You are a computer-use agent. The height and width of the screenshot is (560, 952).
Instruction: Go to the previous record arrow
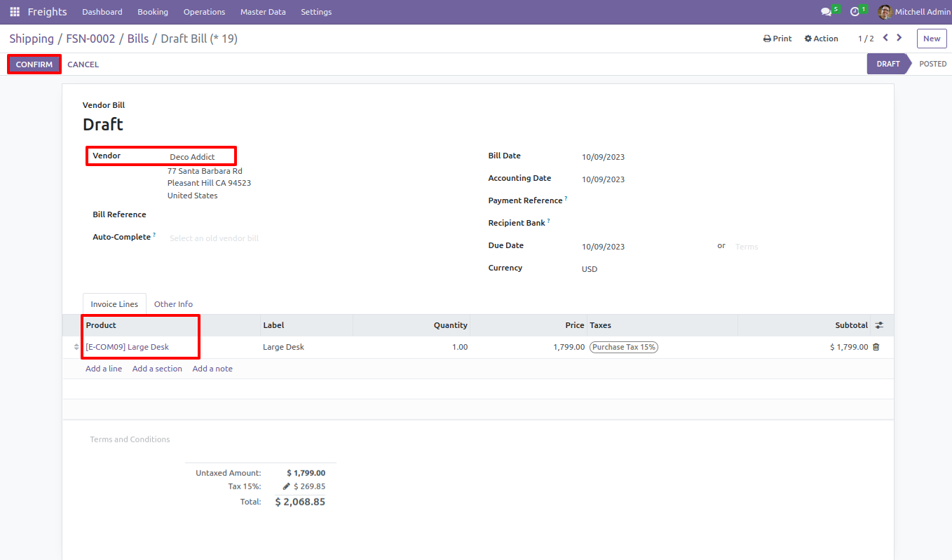pyautogui.click(x=885, y=38)
